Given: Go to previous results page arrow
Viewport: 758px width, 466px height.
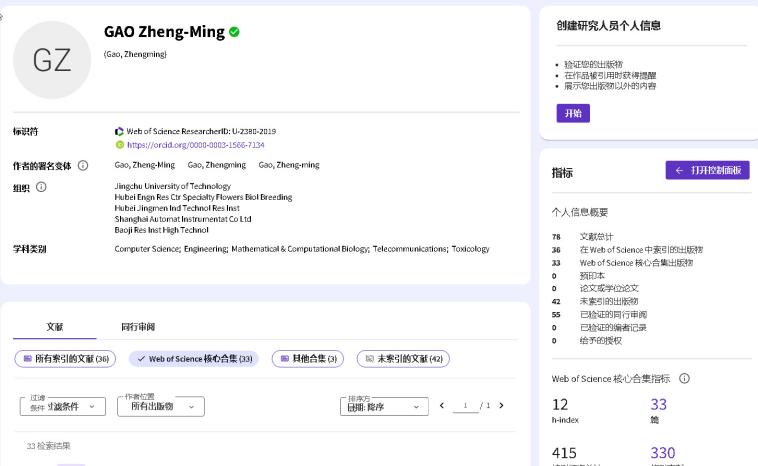Looking at the screenshot, I should click(442, 406).
